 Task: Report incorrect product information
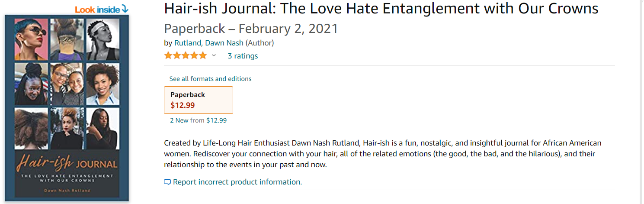pos(237,182)
